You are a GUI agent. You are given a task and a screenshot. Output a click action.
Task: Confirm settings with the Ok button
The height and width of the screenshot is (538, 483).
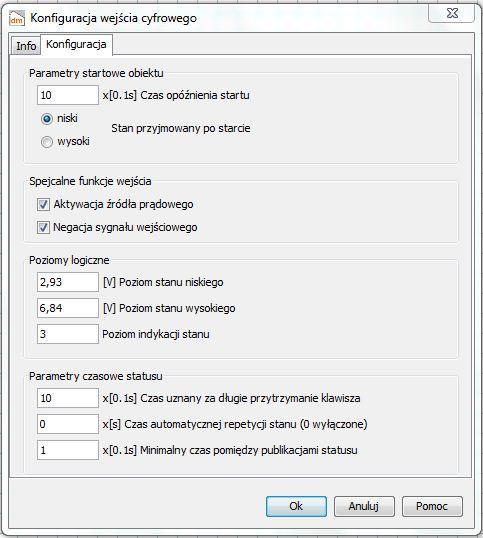point(296,506)
